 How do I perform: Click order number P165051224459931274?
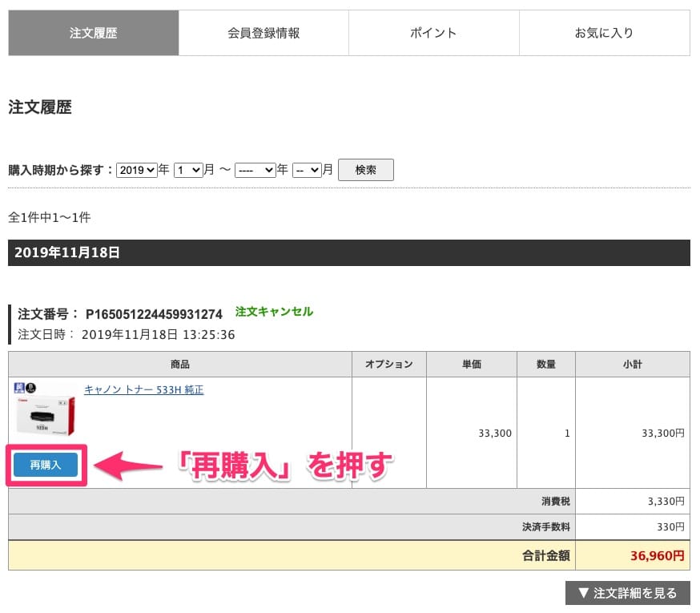(x=154, y=313)
